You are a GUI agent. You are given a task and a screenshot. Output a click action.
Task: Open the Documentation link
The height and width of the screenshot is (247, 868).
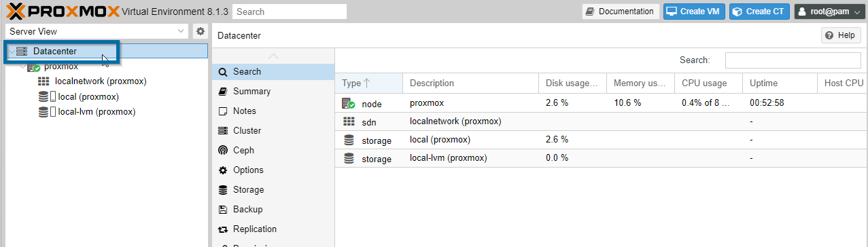[621, 12]
